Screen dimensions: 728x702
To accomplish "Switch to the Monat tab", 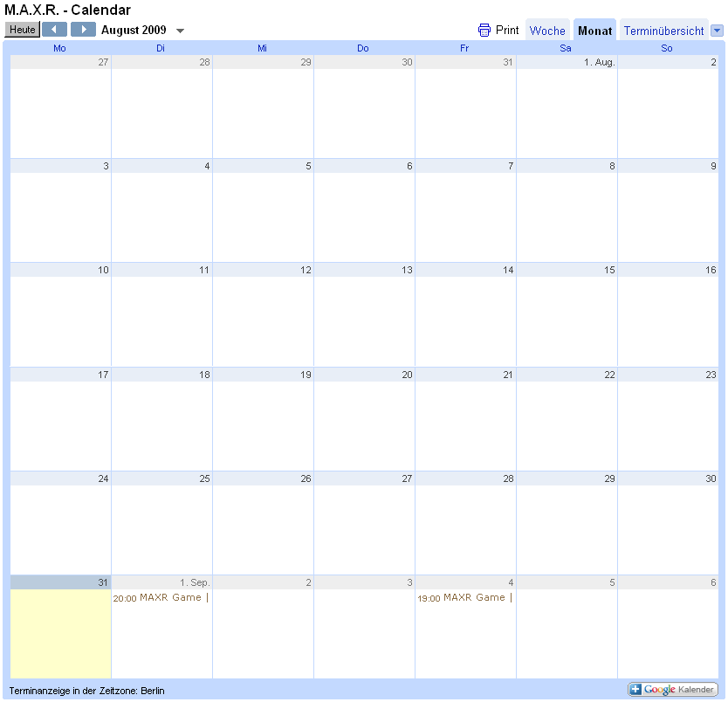I will point(594,31).
